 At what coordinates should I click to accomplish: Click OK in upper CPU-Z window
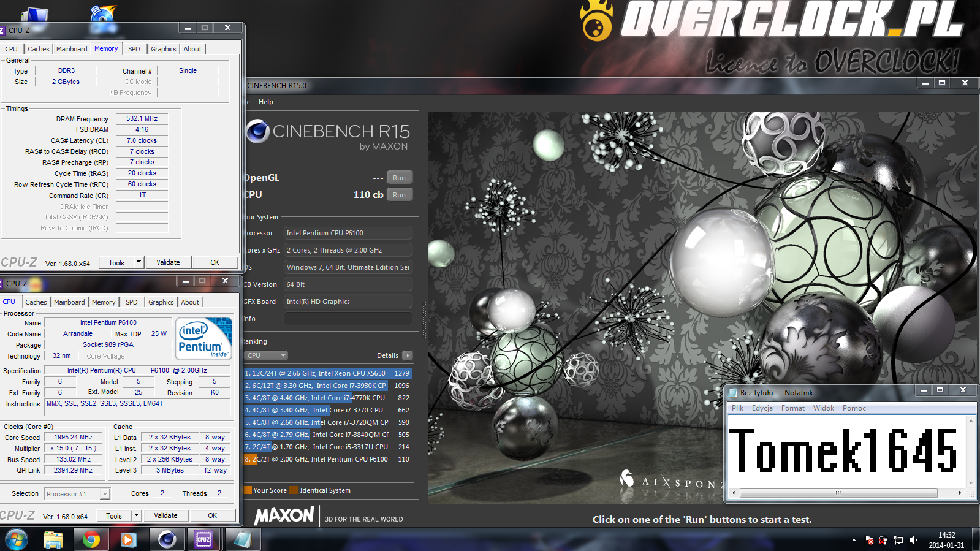pos(215,262)
